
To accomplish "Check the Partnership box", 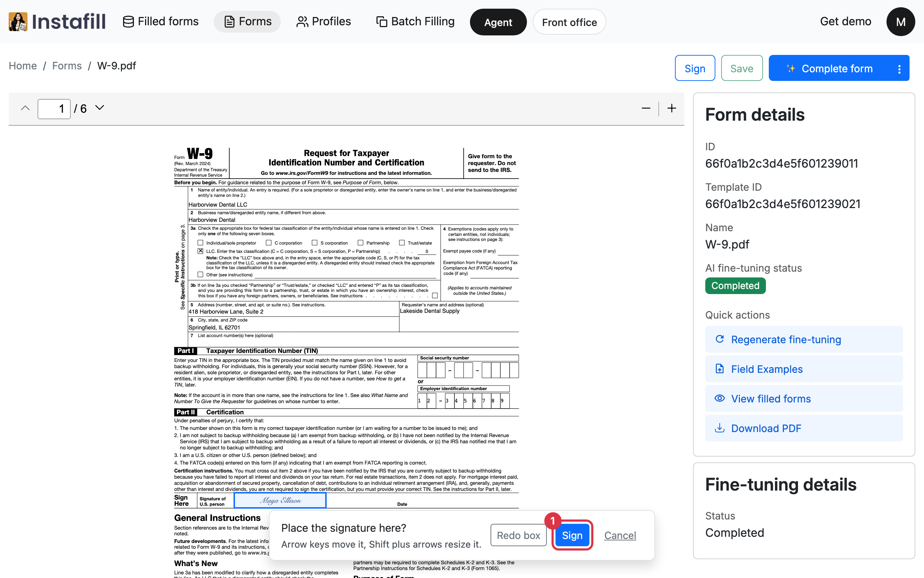I will (x=361, y=243).
